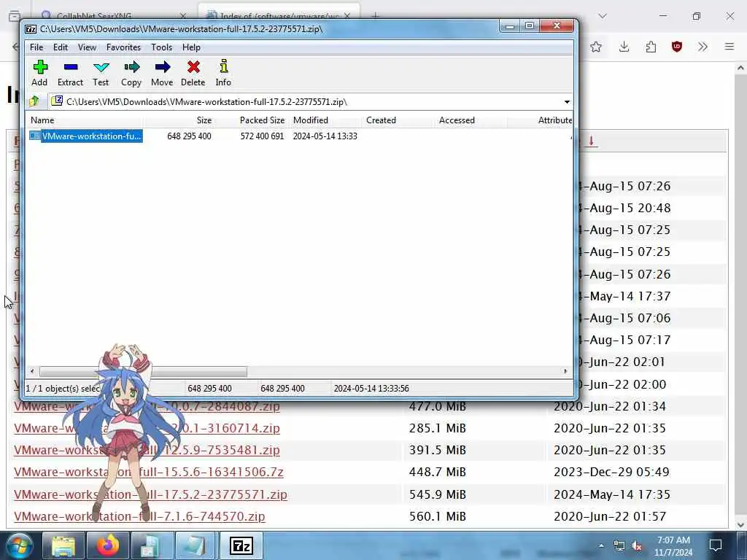
Task: Click the horizontal scrollbar thumb in 7-Zip
Action: (143, 371)
